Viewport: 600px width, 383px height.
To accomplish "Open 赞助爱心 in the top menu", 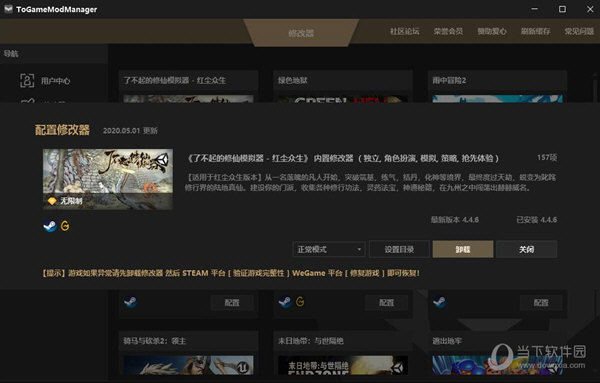I will [492, 31].
